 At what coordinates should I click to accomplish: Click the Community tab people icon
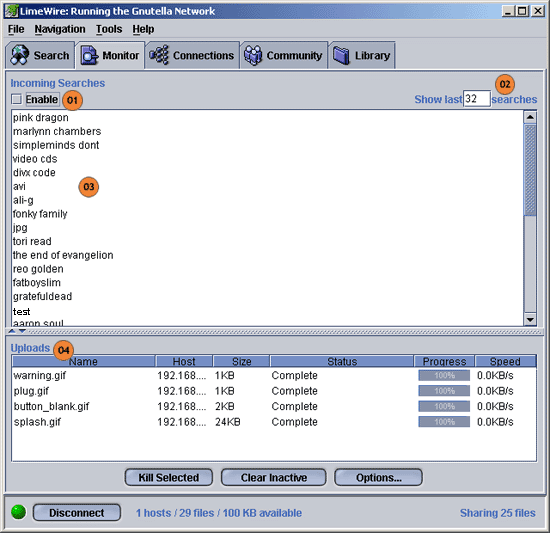tap(253, 55)
